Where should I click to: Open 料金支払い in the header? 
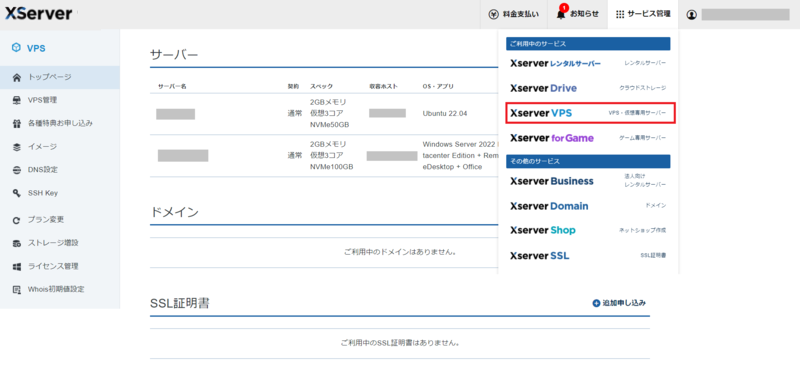coord(514,14)
